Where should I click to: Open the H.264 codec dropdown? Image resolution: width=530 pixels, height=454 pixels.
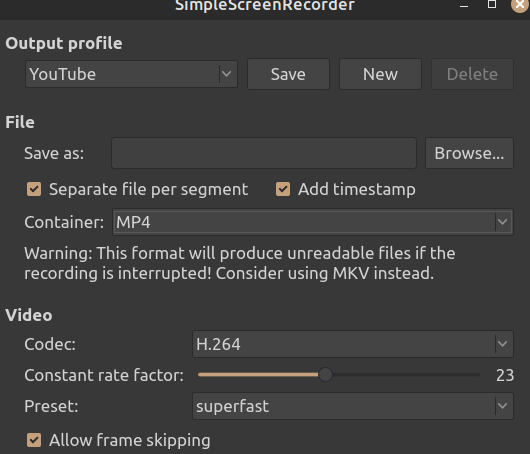click(353, 344)
